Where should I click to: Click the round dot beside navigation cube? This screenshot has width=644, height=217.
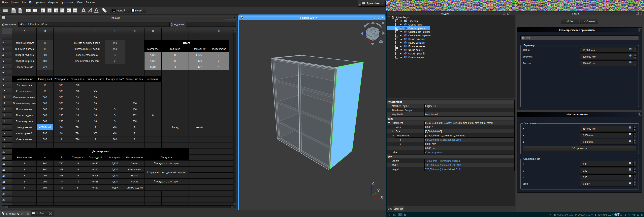[383, 23]
